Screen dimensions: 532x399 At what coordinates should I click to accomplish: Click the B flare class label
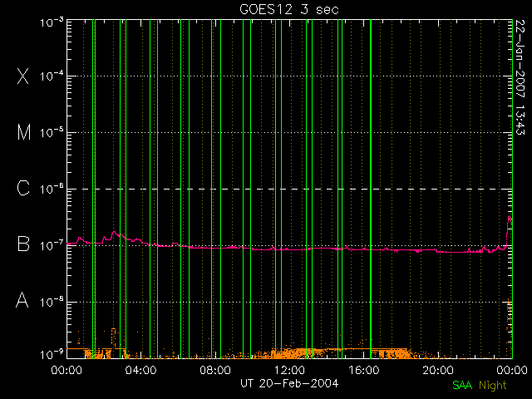23,244
